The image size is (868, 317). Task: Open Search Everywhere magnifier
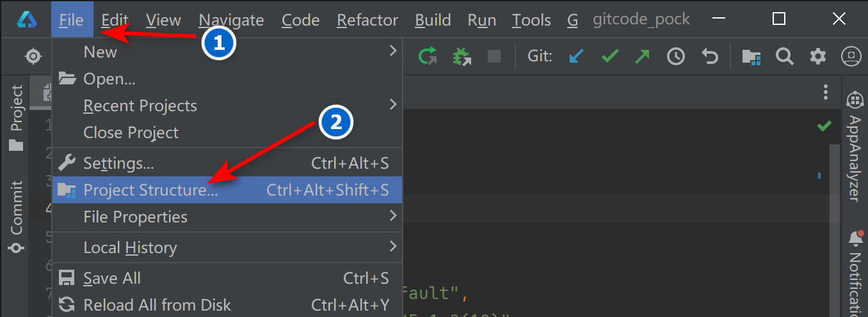pos(785,56)
